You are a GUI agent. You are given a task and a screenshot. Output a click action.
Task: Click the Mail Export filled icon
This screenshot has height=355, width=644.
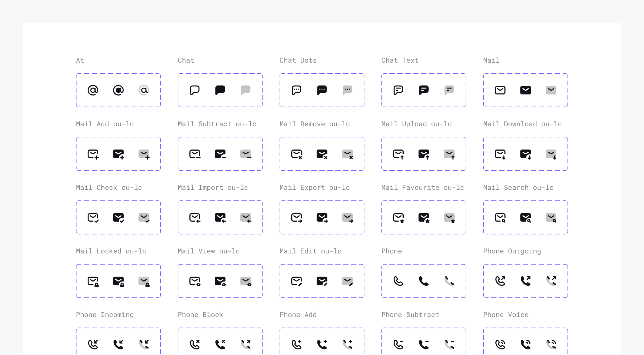322,218
